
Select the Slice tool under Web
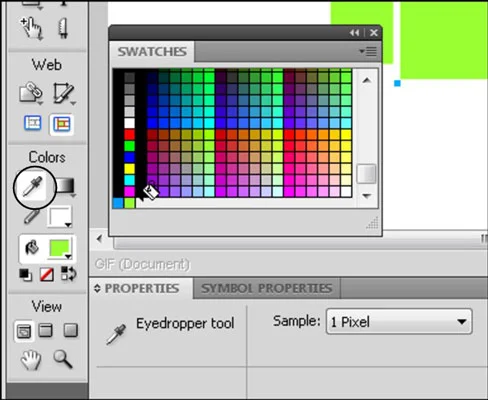pyautogui.click(x=63, y=93)
